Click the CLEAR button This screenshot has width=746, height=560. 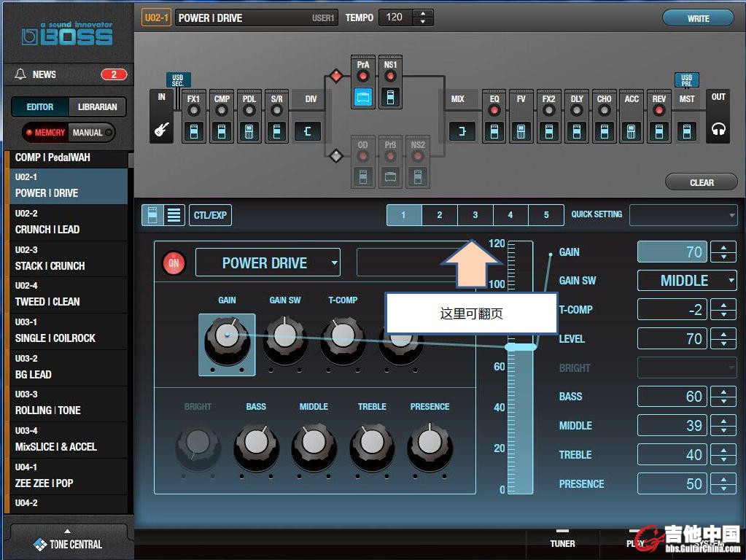coord(701,182)
